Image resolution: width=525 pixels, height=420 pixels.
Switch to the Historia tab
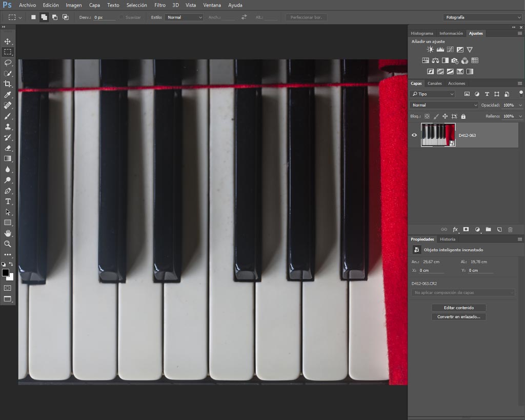(447, 239)
